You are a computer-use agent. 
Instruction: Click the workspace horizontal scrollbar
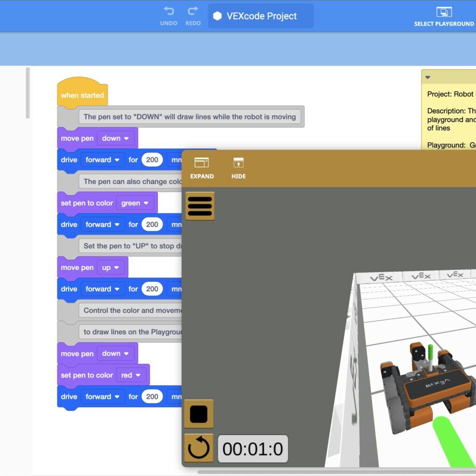336,472
